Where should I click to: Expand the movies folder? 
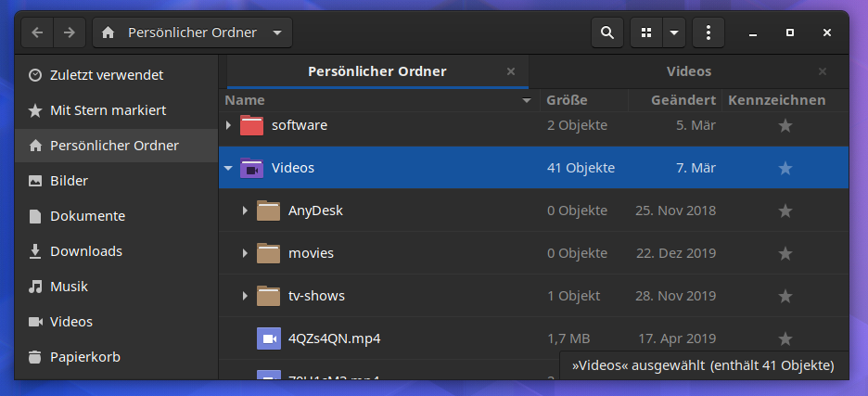[245, 253]
